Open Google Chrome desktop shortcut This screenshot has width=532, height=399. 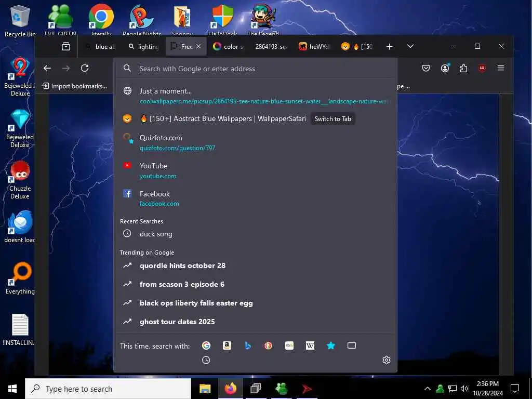click(101, 20)
